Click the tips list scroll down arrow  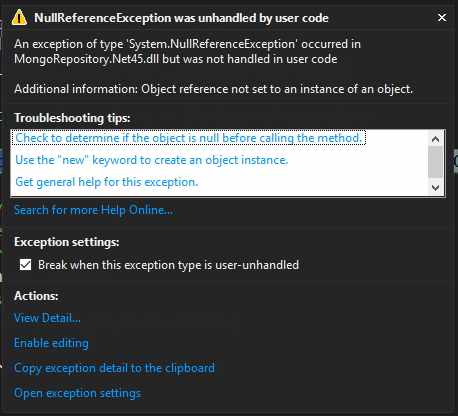[x=435, y=188]
